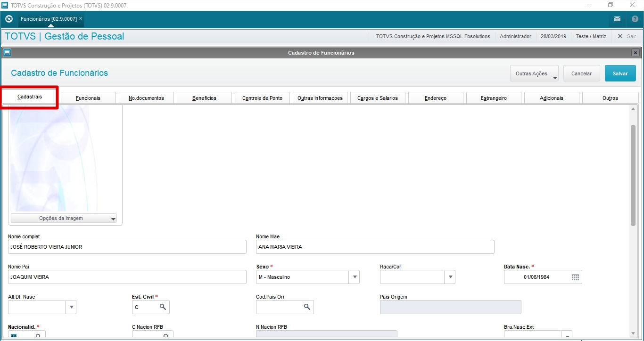Click the Nome complet input field
This screenshot has width=644, height=341.
click(127, 247)
